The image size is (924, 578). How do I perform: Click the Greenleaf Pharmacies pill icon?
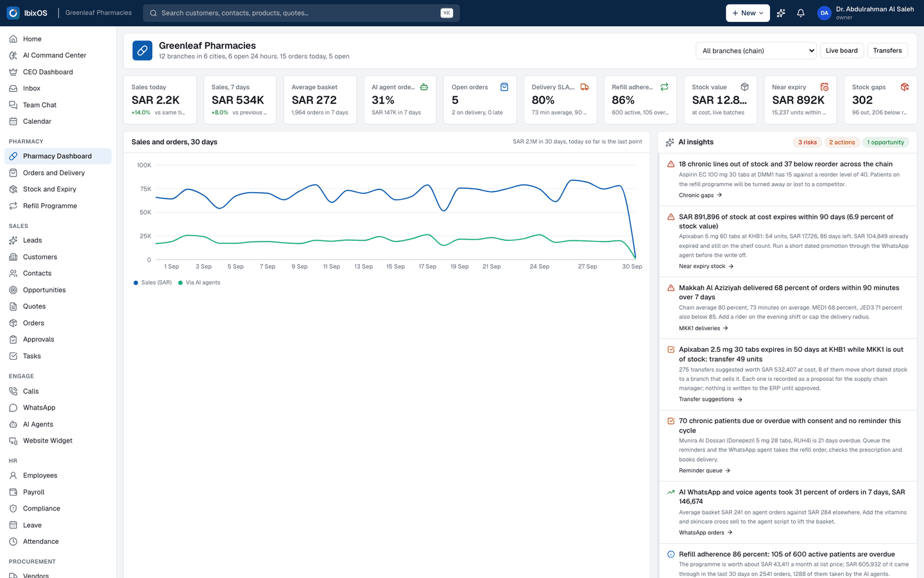(x=142, y=51)
